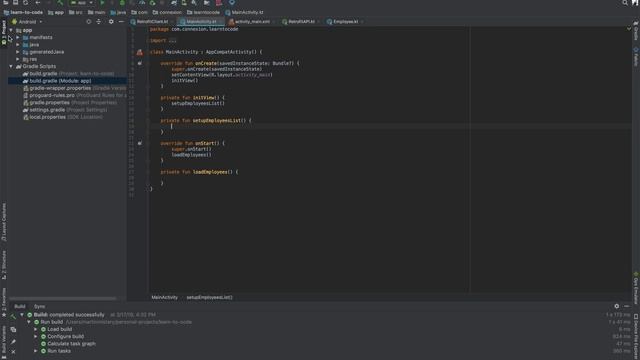Click the Back navigation arrow in the toolbar
The width and height of the screenshot is (640, 360).
[x=38, y=2]
